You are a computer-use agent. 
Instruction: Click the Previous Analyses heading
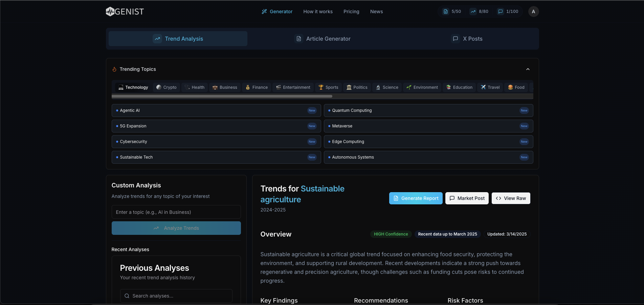[154, 268]
